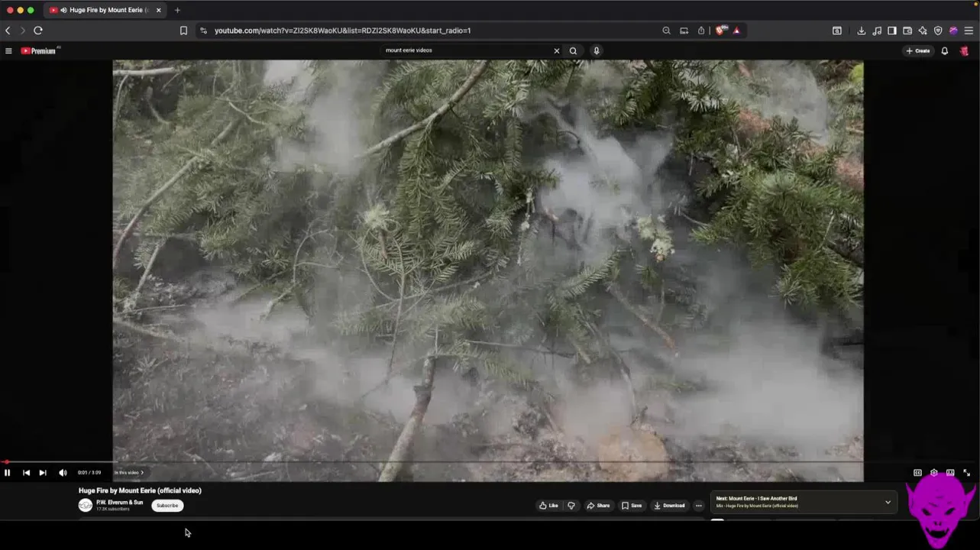
Task: Open player settings gear
Action: 933,473
